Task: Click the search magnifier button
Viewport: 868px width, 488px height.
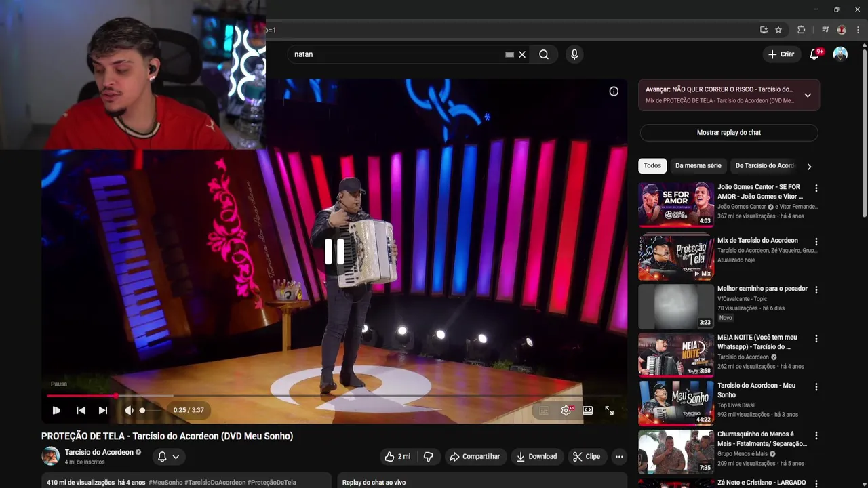Action: coord(544,54)
